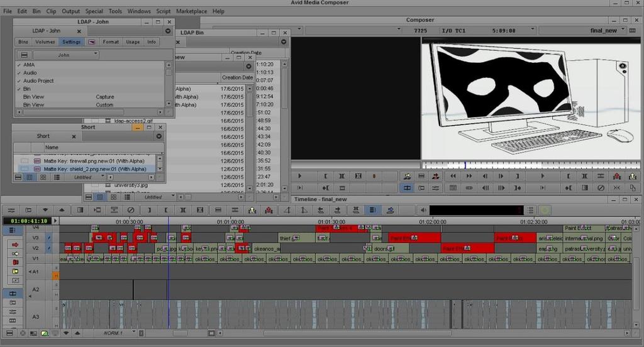Image resolution: width=644 pixels, height=347 pixels.
Task: Click Play in the record monitor
Action: (x=542, y=176)
